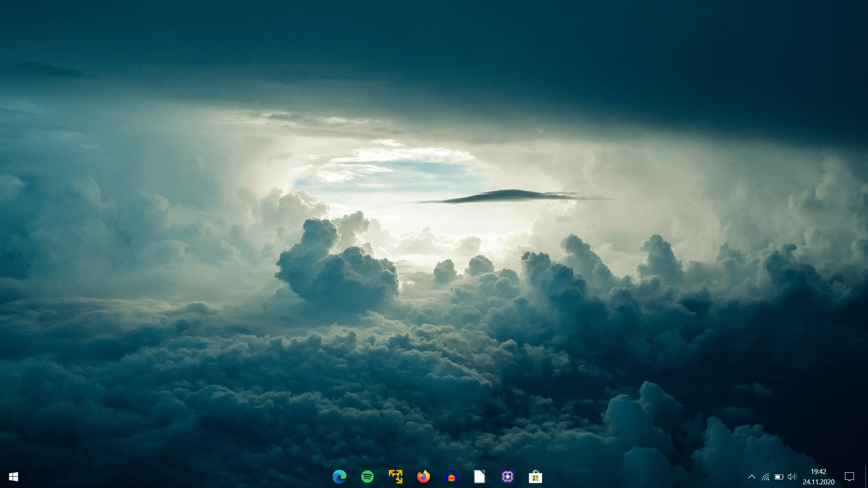This screenshot has height=488, width=868.
Task: Open the speaker volume control
Action: pos(792,477)
